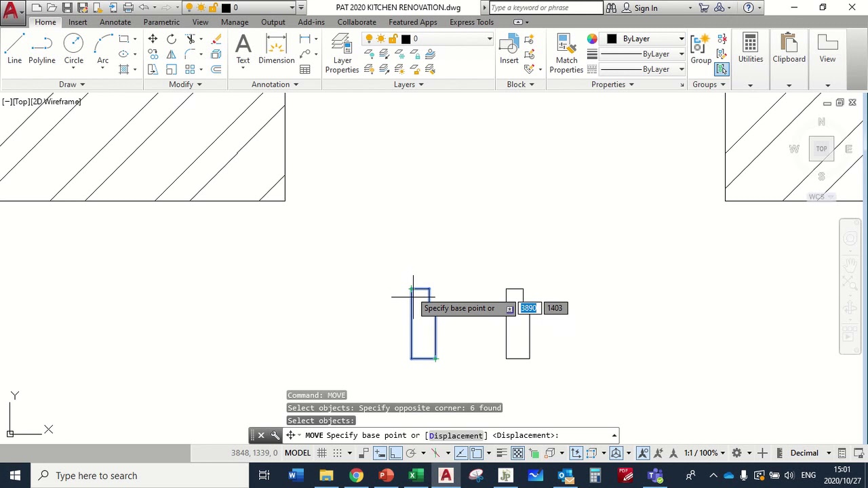The width and height of the screenshot is (868, 488).
Task: Toggle Group Selection on/off button
Action: 722,69
